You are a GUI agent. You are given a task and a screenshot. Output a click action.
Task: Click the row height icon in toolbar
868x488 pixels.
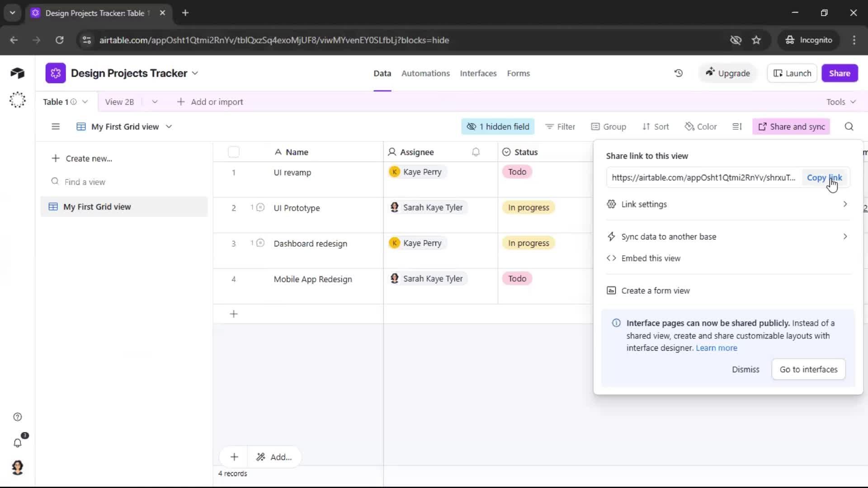pos(737,127)
